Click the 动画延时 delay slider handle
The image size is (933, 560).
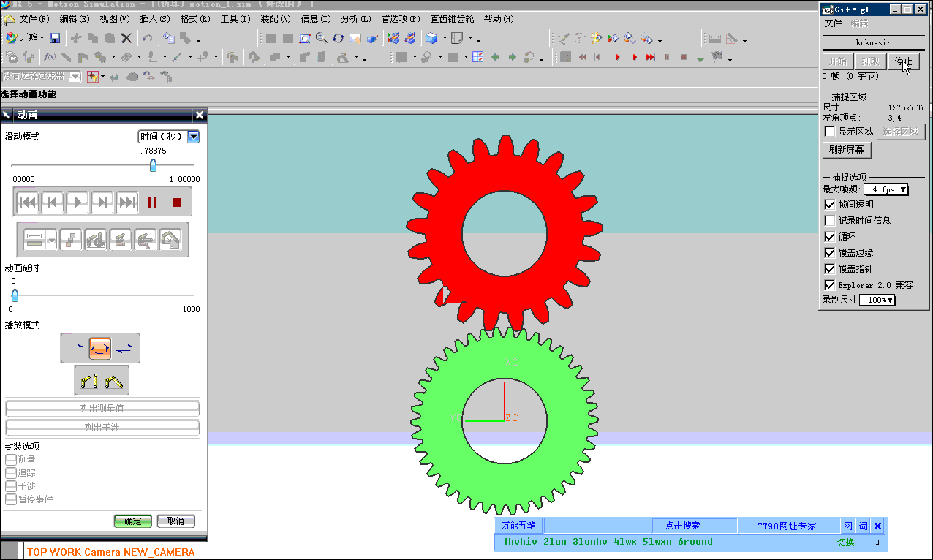pyautogui.click(x=15, y=295)
